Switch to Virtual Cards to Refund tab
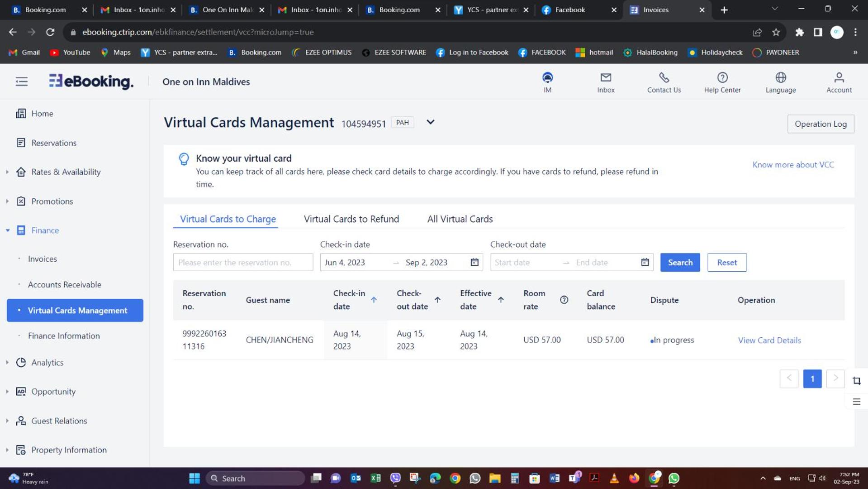868x489 pixels. pyautogui.click(x=351, y=219)
